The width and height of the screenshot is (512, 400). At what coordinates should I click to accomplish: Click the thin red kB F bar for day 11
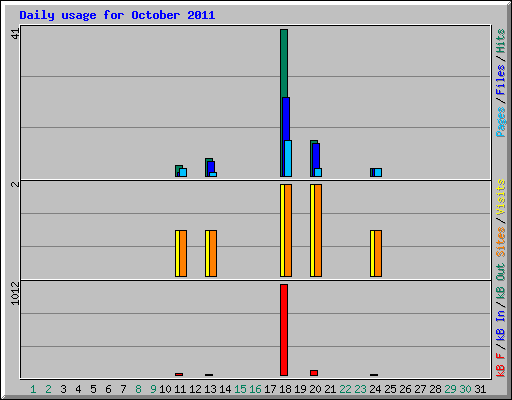point(179,374)
